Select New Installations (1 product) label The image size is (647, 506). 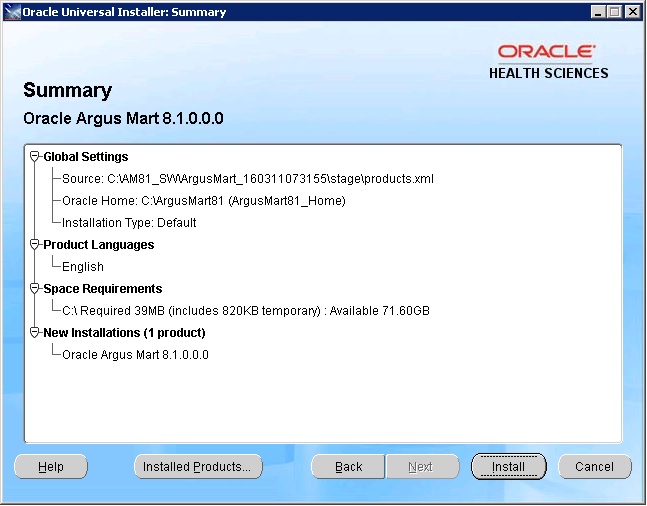[124, 333]
